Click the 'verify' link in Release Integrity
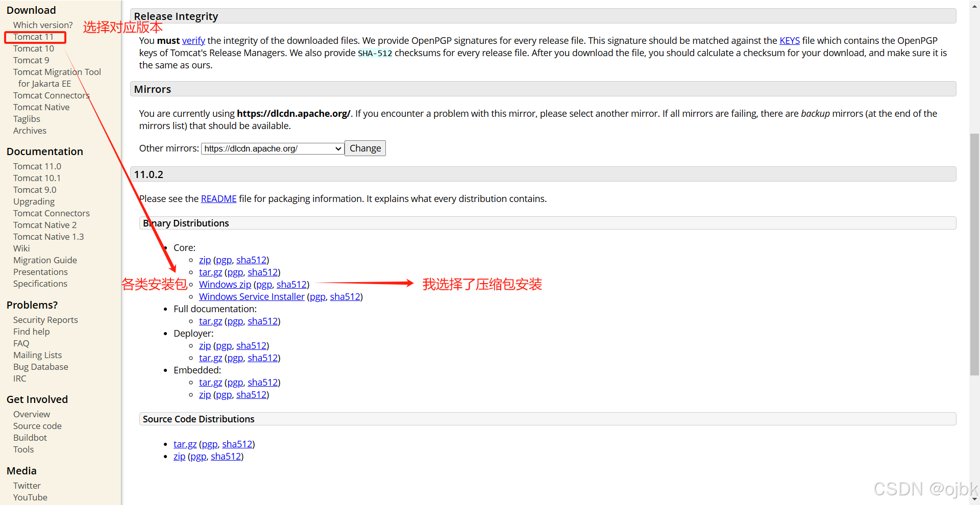The height and width of the screenshot is (505, 980). tap(193, 41)
